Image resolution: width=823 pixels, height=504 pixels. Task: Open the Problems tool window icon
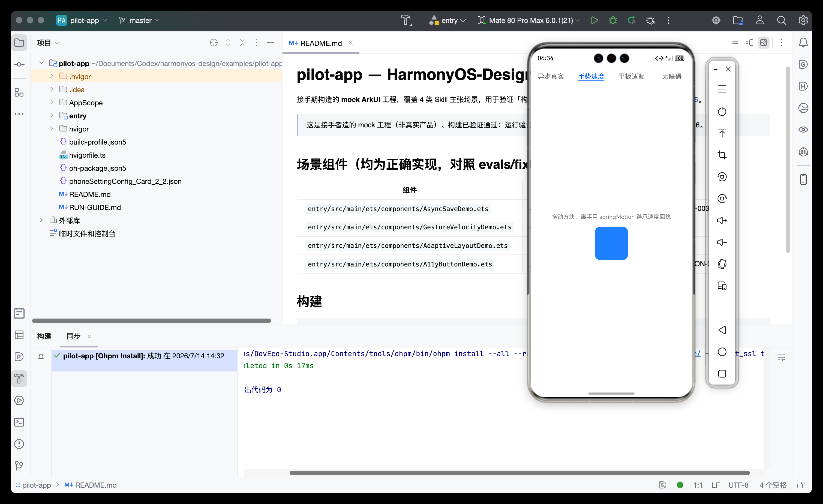pyautogui.click(x=19, y=444)
